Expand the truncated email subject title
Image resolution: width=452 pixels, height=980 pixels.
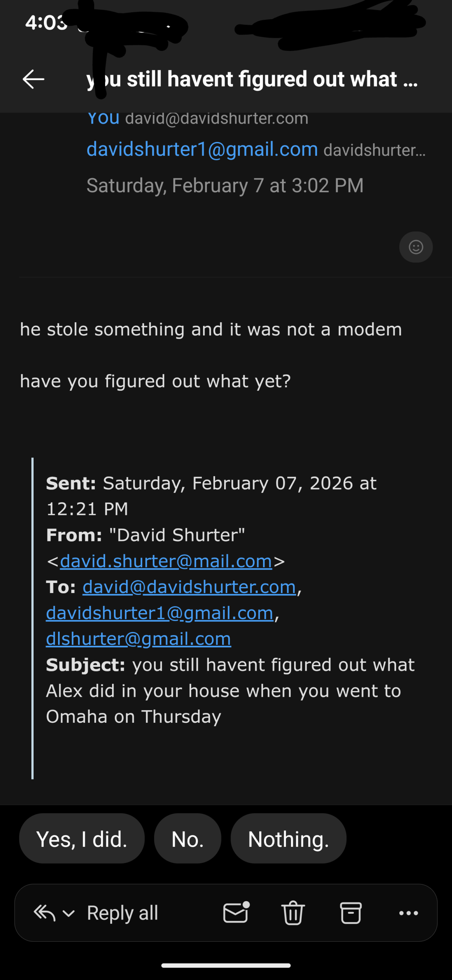tap(252, 79)
